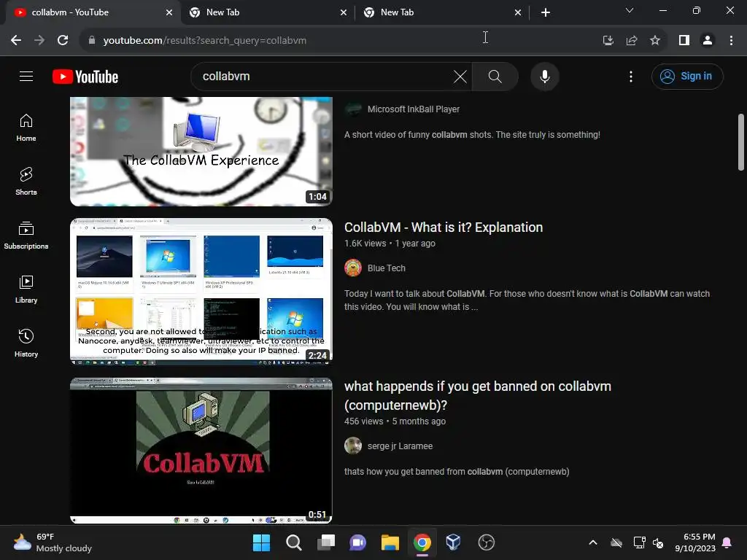Open the Windows Start menu
The height and width of the screenshot is (560, 747).
point(261,542)
